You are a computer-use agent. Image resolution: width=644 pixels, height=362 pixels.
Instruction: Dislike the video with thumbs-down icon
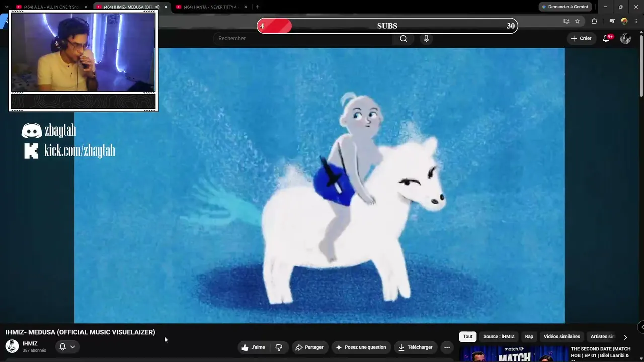pyautogui.click(x=279, y=347)
